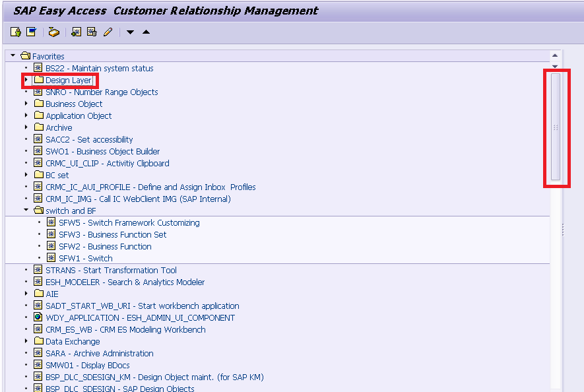Collapse the Favorites root folder
The image size is (584, 392).
tap(13, 55)
